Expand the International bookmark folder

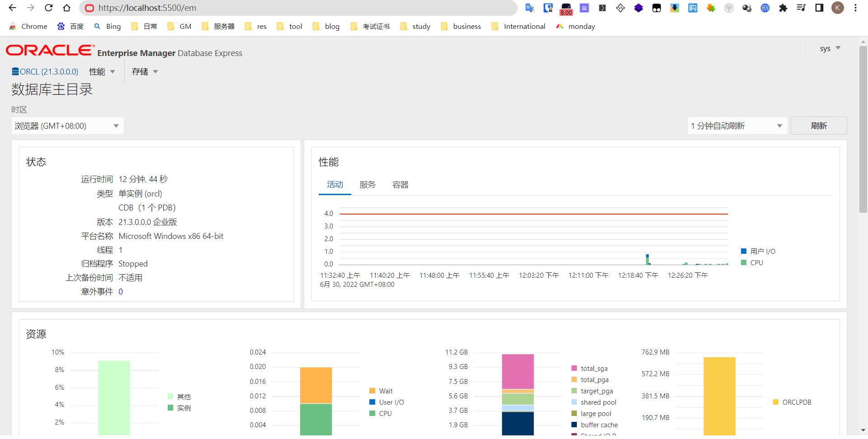(519, 27)
